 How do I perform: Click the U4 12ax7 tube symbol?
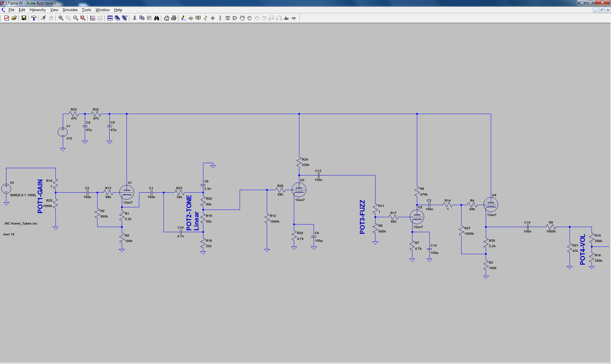pos(491,205)
